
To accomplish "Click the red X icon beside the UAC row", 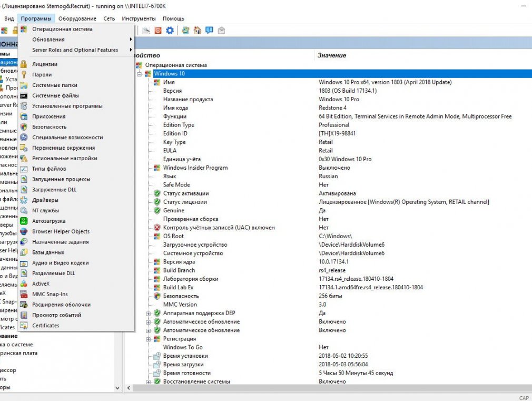I will click(x=157, y=228).
